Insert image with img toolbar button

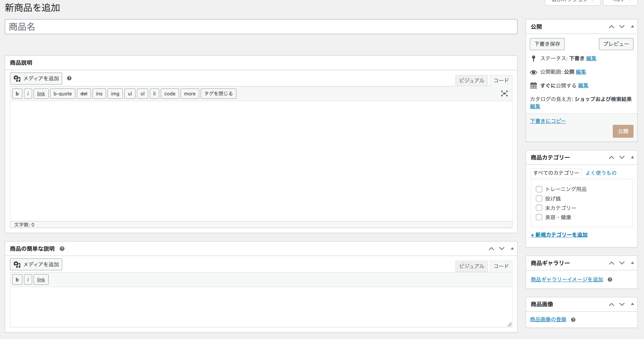pos(115,94)
